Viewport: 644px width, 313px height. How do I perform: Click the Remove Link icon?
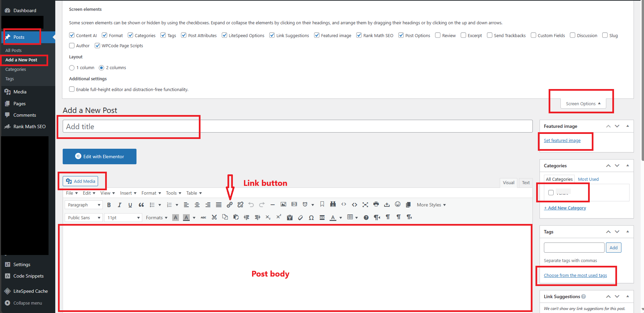click(240, 205)
